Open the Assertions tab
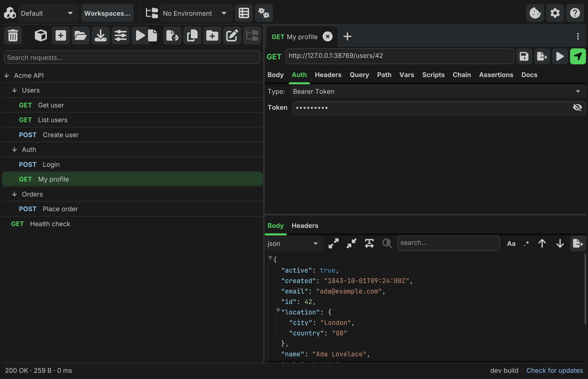The image size is (588, 379). 496,75
